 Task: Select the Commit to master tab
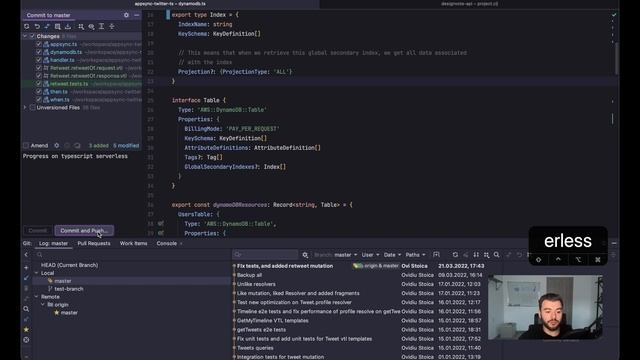click(49, 15)
